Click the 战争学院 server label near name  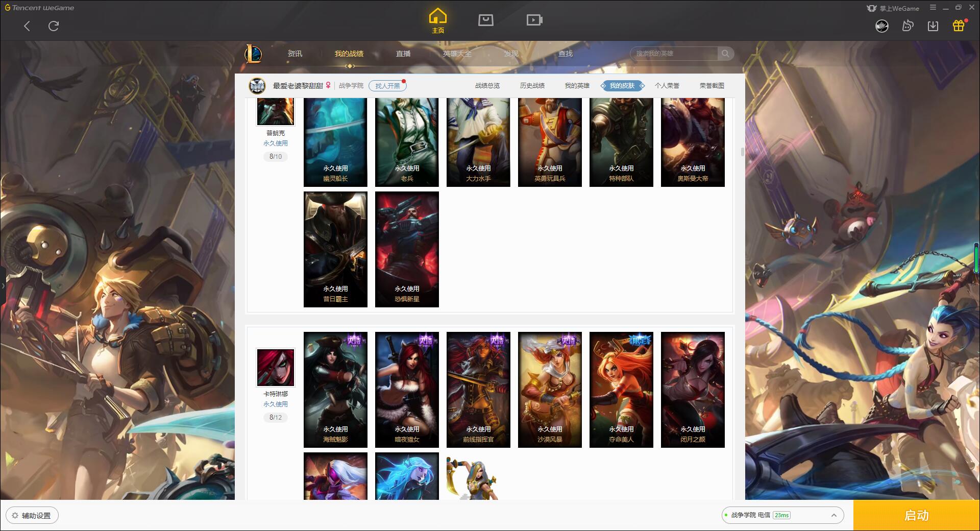[x=351, y=86]
